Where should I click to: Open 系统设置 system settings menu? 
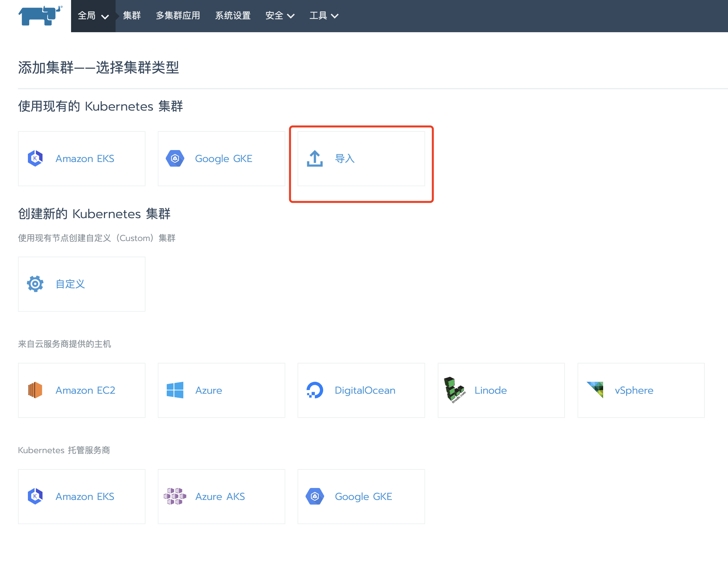pyautogui.click(x=233, y=16)
